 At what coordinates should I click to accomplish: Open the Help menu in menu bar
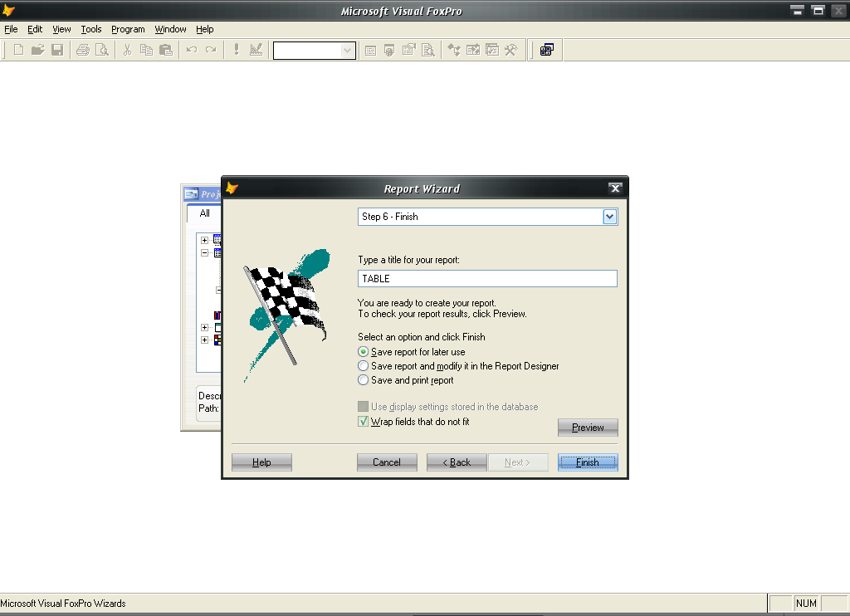tap(205, 29)
